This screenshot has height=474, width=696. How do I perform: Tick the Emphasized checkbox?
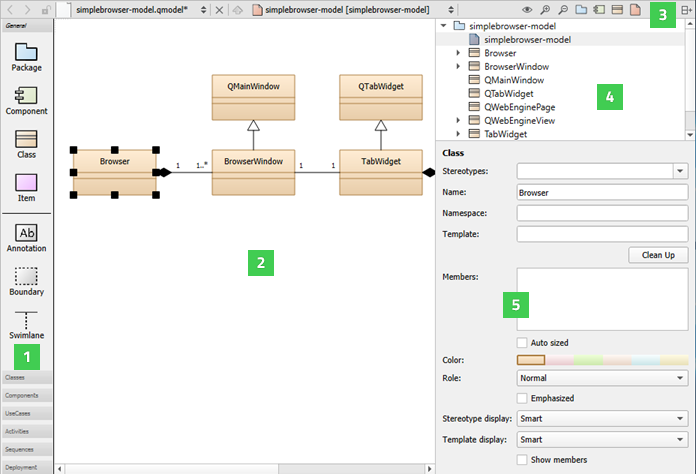[x=522, y=398]
